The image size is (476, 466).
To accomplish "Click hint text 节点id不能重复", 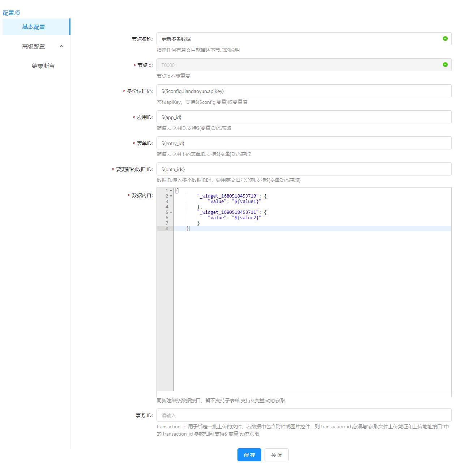I will point(173,76).
